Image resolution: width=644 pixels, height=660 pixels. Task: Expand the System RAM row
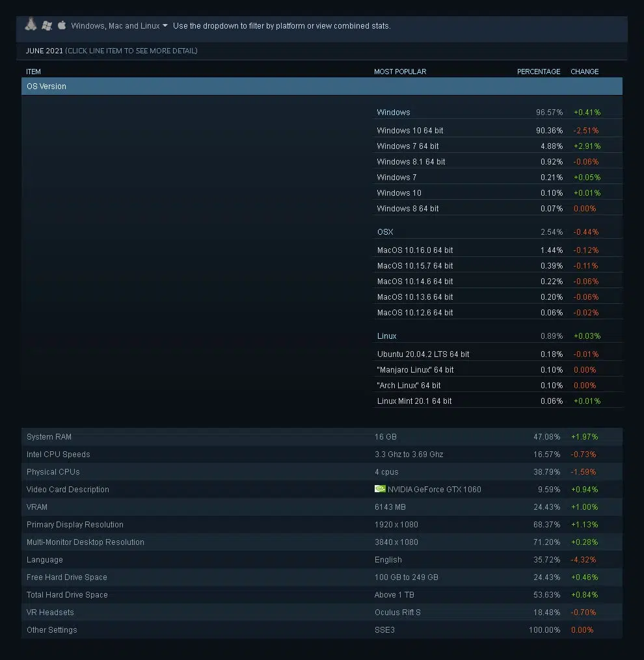tap(322, 437)
